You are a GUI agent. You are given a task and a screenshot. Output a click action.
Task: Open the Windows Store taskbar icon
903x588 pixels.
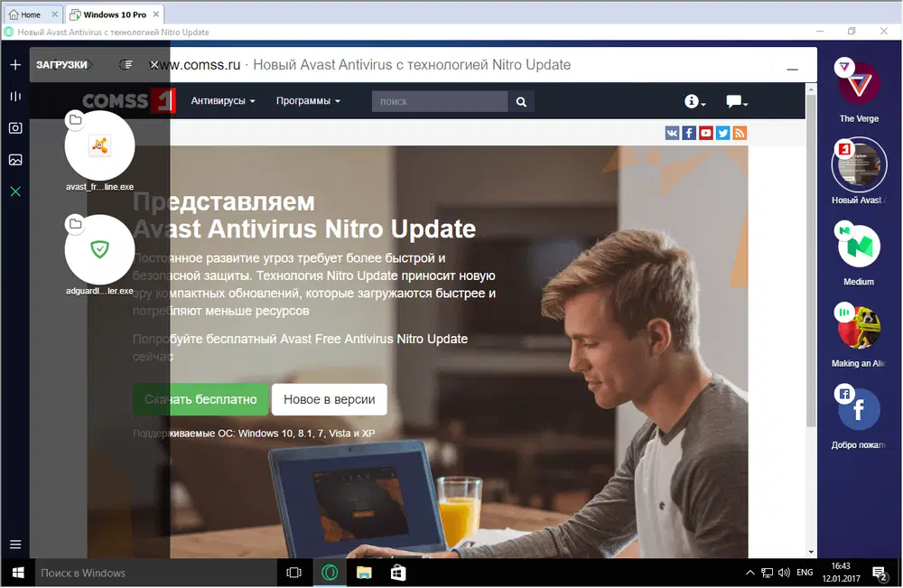pos(398,573)
